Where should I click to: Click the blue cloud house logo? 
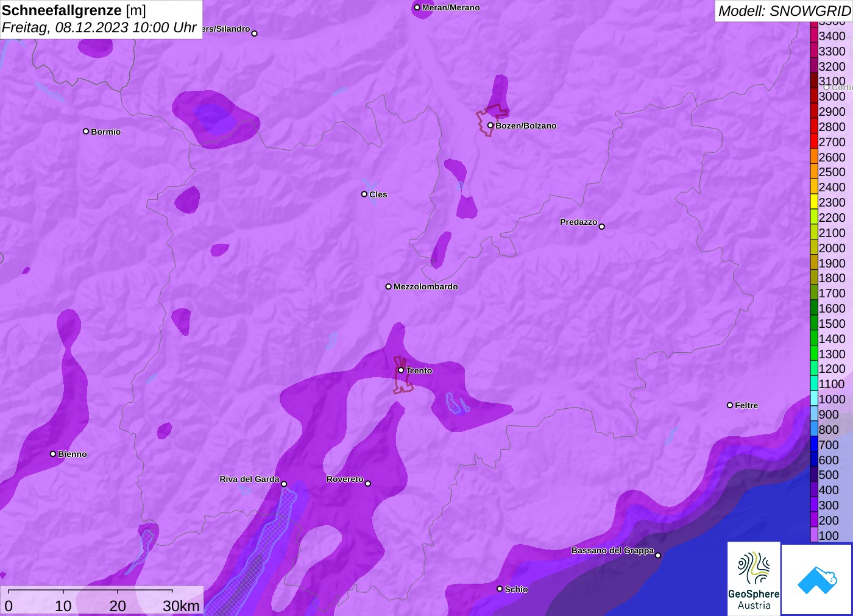coord(816,579)
